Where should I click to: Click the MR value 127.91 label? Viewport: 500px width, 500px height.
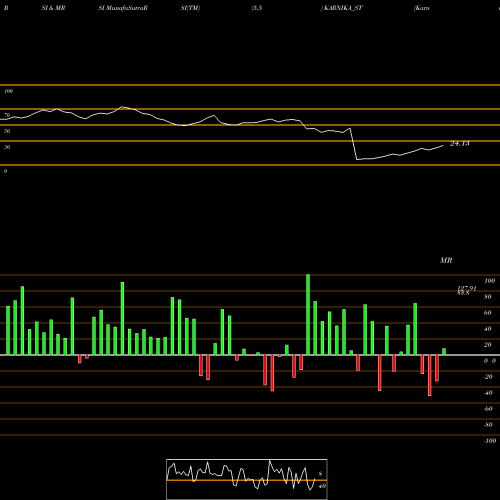(467, 288)
